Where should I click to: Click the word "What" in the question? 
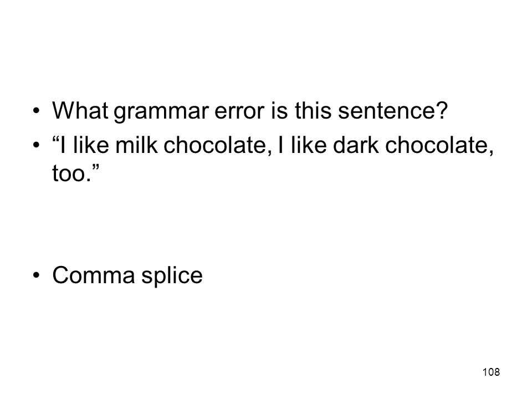pos(80,111)
